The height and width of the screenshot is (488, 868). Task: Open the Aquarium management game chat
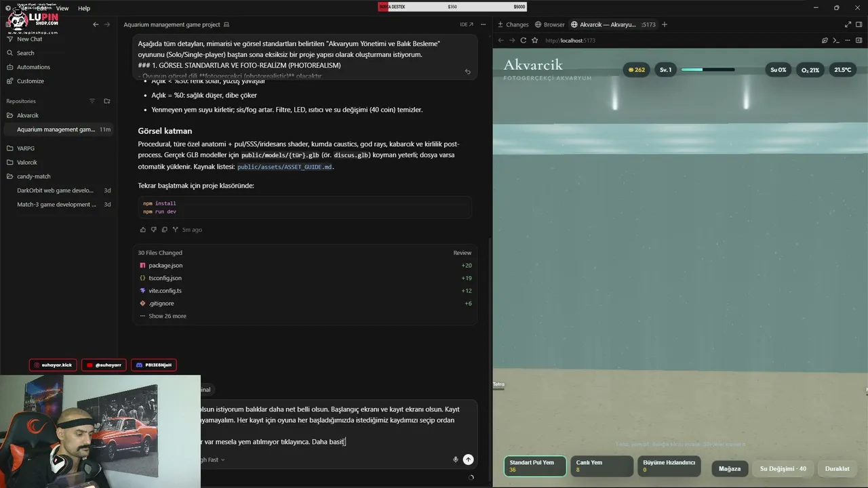click(58, 129)
